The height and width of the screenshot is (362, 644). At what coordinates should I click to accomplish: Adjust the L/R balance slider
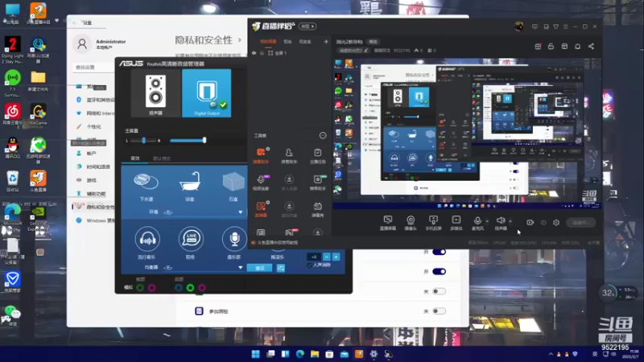tap(144, 140)
